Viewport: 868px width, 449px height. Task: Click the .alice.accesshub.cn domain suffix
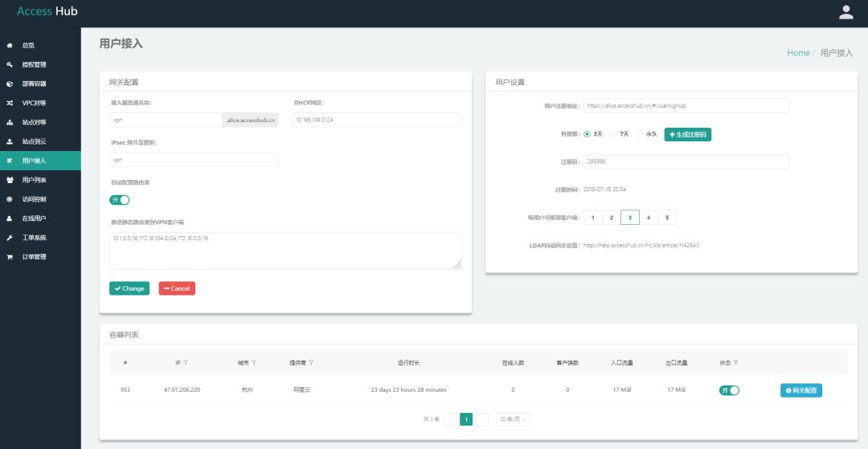pyautogui.click(x=251, y=120)
